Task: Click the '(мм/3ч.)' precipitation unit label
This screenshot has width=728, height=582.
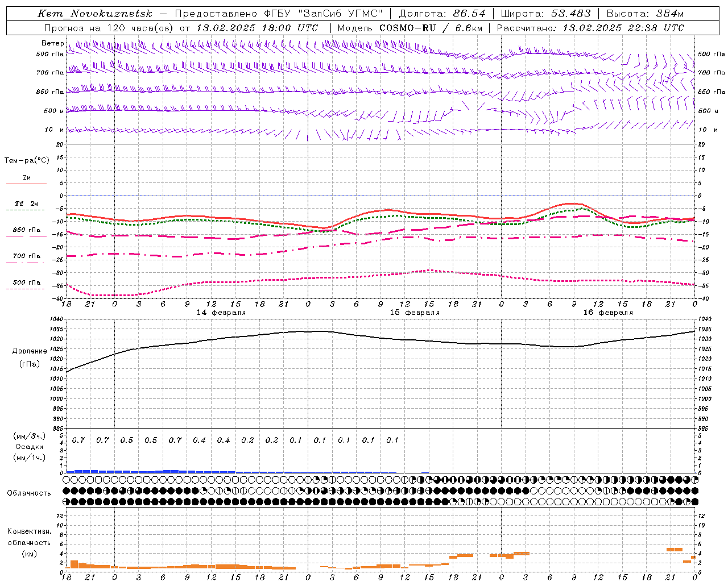Action: coord(30,436)
